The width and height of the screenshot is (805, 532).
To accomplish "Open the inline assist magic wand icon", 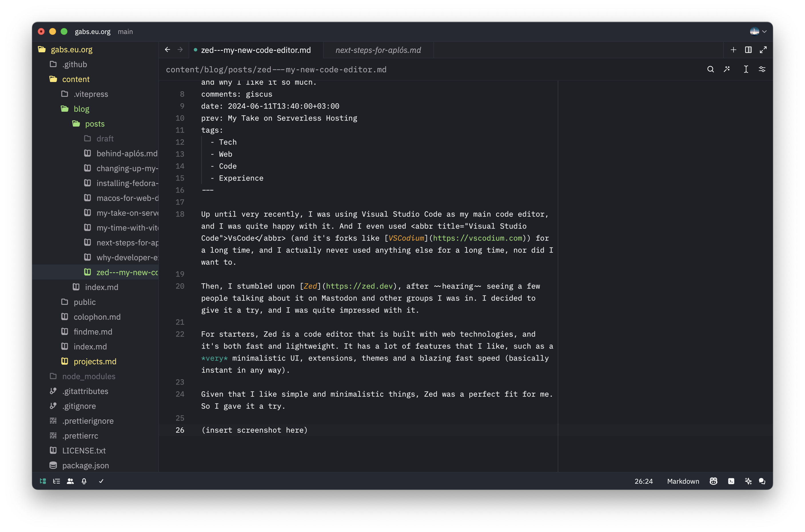I will coord(727,69).
